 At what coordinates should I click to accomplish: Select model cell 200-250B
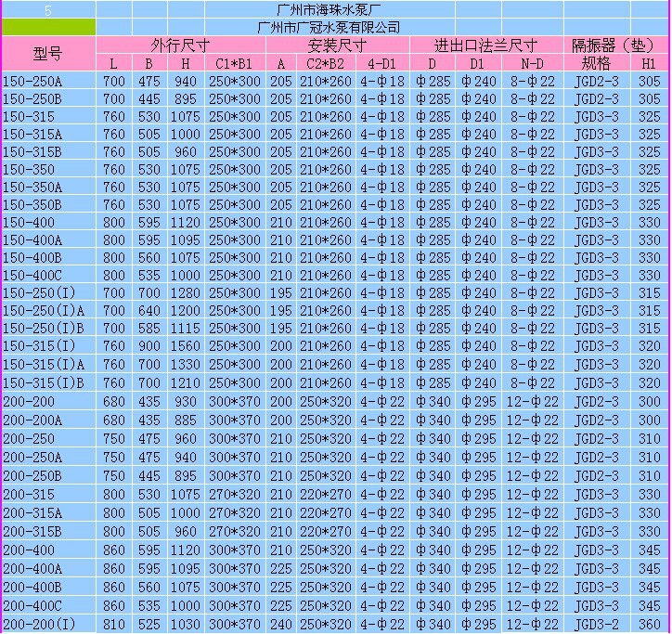pos(48,475)
